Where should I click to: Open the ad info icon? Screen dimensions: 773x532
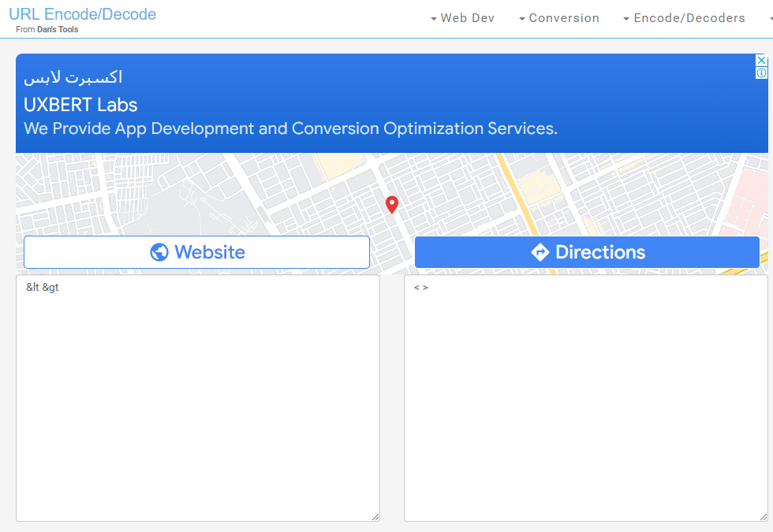coord(762,73)
